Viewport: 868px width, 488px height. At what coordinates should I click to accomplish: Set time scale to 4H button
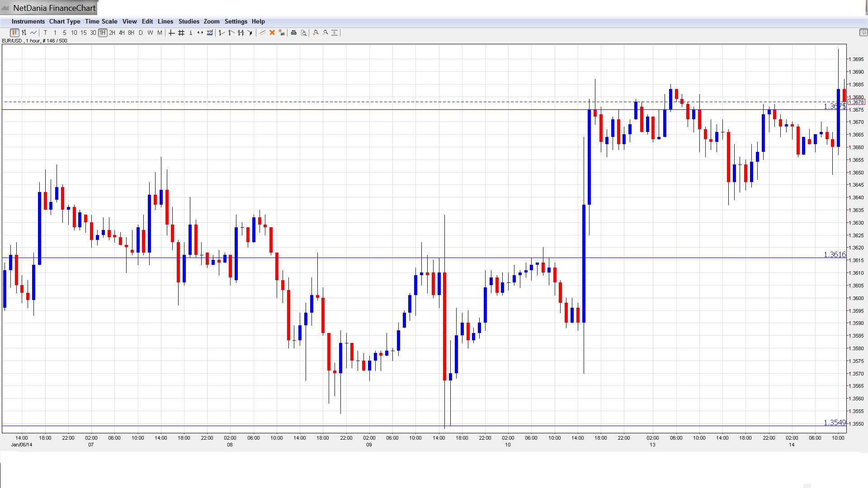pos(122,33)
